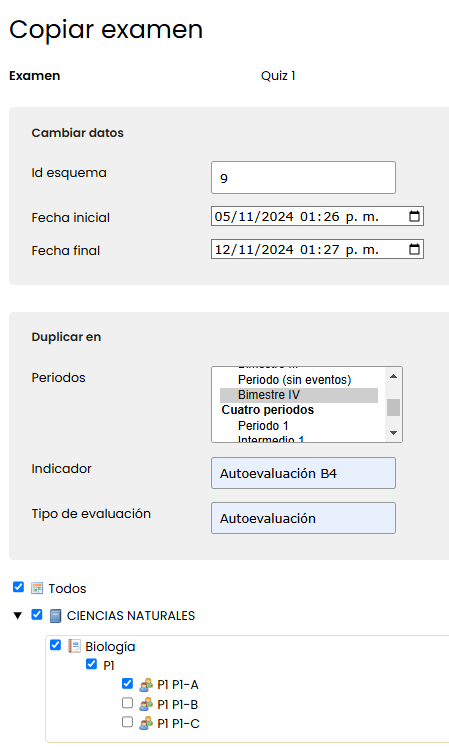Open calendar picker for Fecha final
Image resolution: width=449 pixels, height=747 pixels.
pyautogui.click(x=414, y=249)
